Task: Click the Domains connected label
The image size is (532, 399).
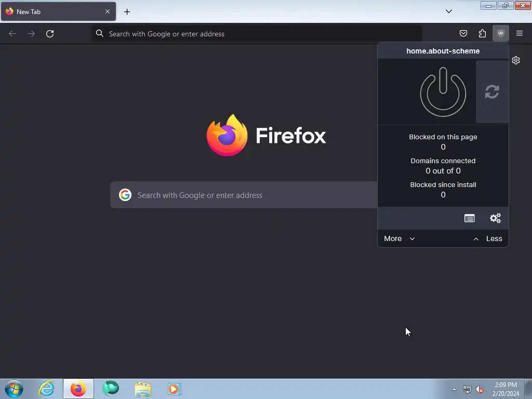Action: click(443, 161)
